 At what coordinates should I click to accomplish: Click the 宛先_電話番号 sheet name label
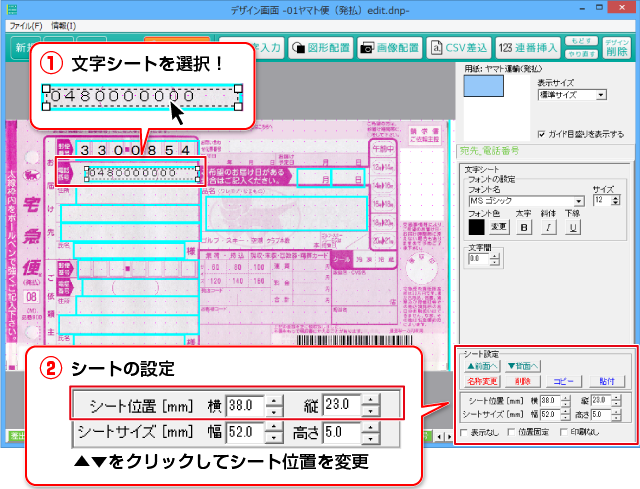coord(490,151)
